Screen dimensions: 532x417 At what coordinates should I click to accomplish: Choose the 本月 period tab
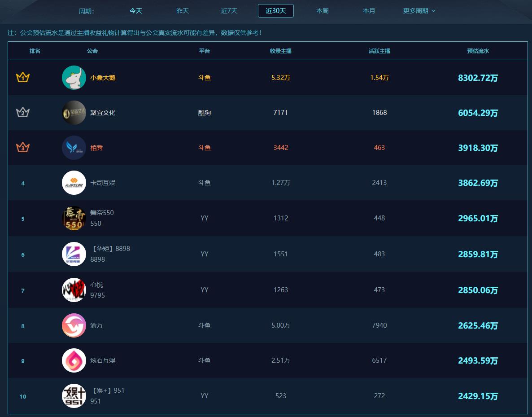click(x=369, y=11)
